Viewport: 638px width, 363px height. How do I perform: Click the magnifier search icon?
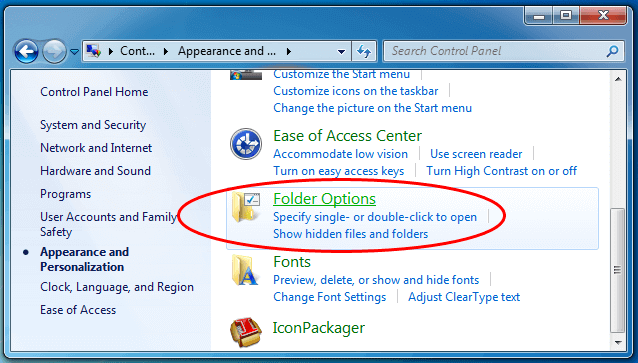click(612, 51)
